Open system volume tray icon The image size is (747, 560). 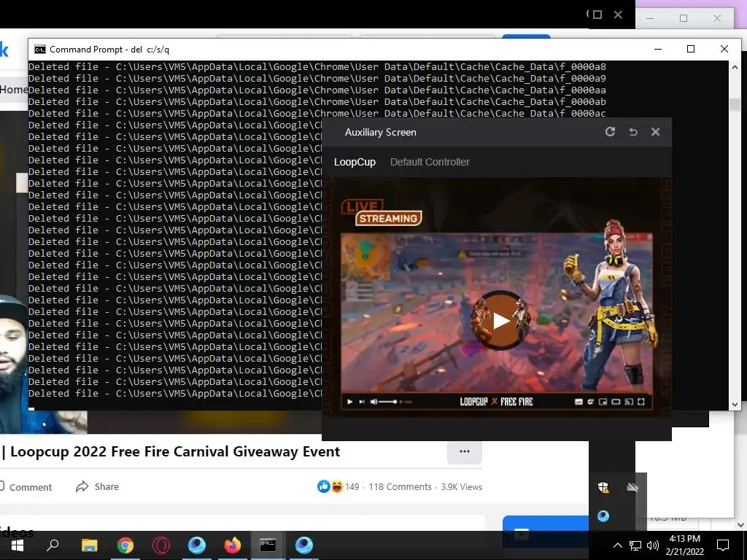[653, 545]
